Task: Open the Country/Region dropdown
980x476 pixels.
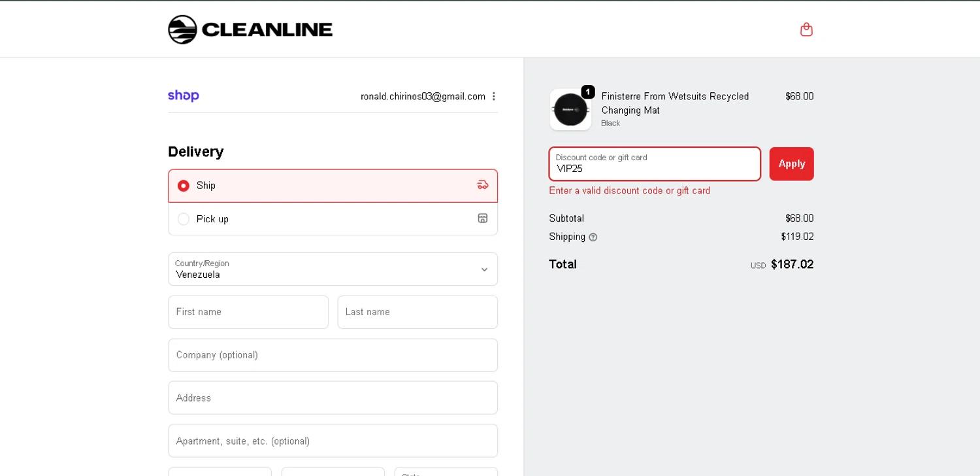Action: 333,269
